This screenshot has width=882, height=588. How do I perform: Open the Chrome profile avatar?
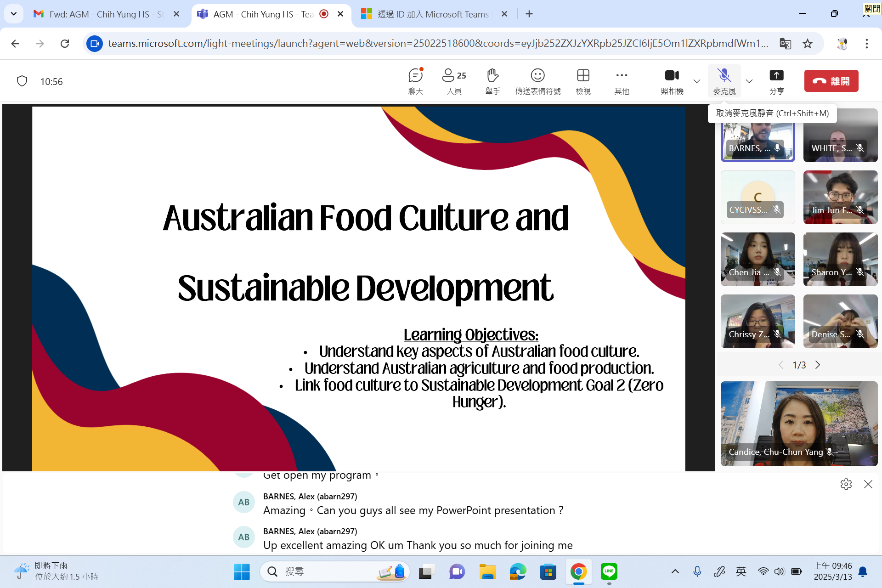(842, 44)
